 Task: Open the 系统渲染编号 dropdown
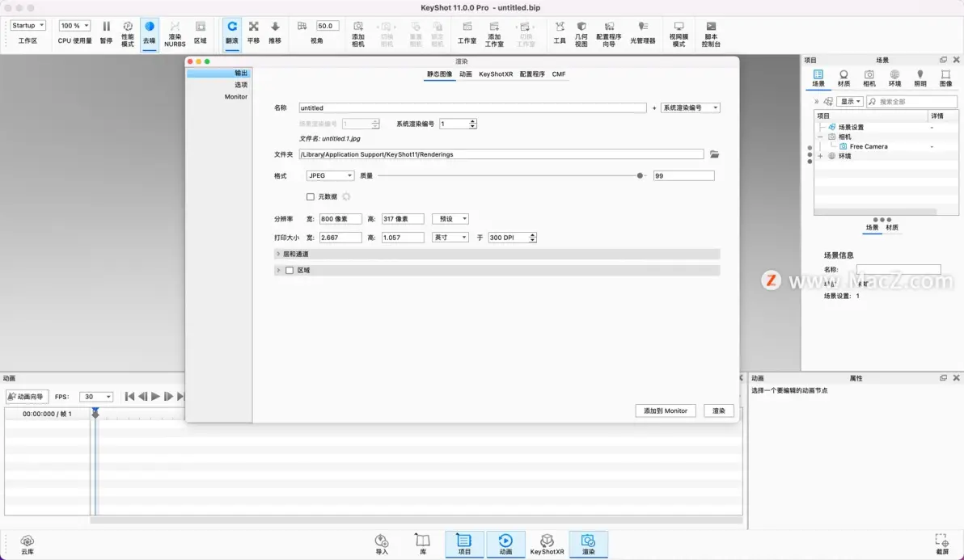point(690,107)
